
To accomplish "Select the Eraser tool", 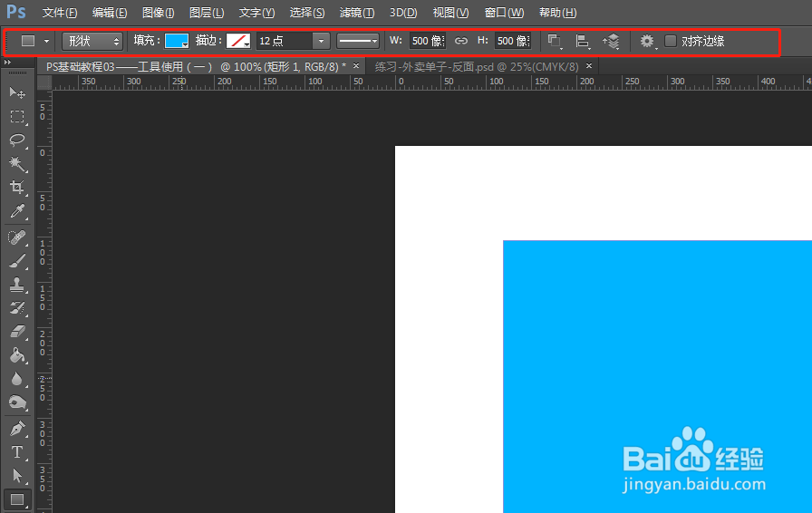I will pos(17,332).
